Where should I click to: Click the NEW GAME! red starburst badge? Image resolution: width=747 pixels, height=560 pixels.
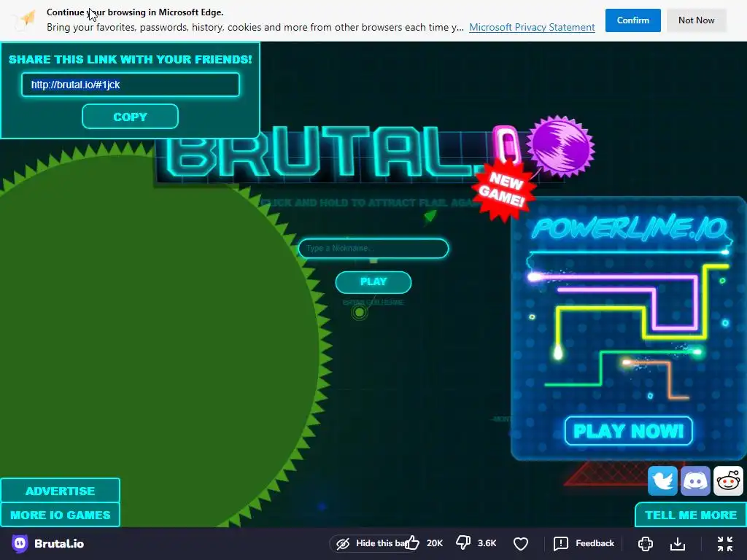pos(503,190)
